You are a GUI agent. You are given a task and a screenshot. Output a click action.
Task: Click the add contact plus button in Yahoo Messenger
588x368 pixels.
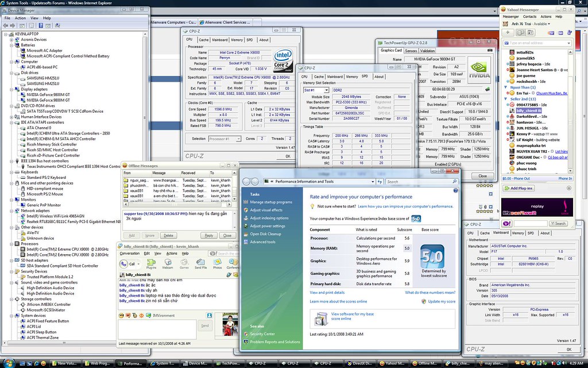pyautogui.click(x=508, y=33)
